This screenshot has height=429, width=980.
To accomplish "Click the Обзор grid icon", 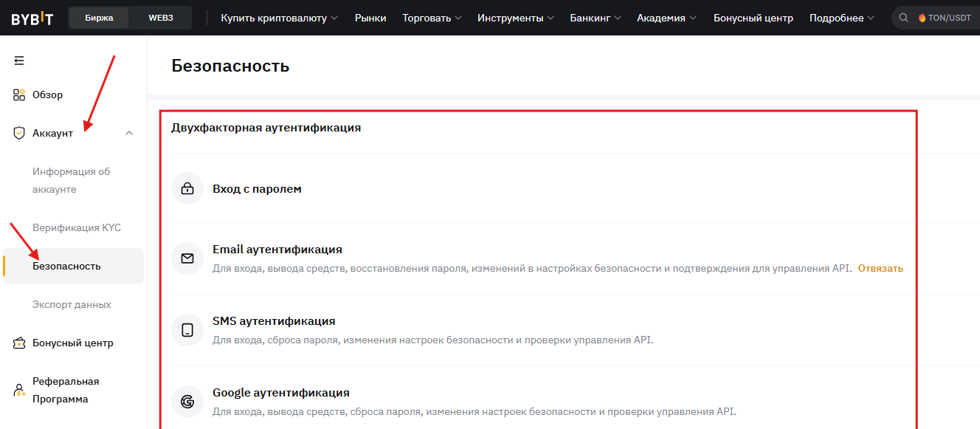I will pos(19,95).
